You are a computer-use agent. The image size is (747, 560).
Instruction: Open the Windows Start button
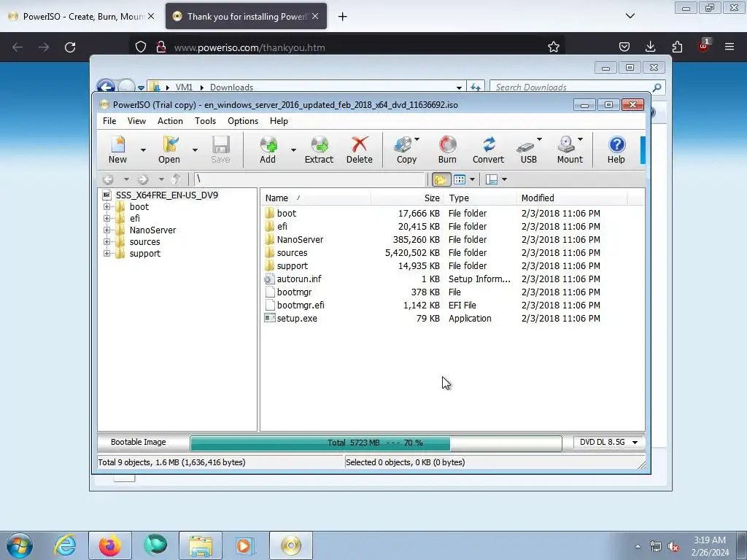point(20,545)
